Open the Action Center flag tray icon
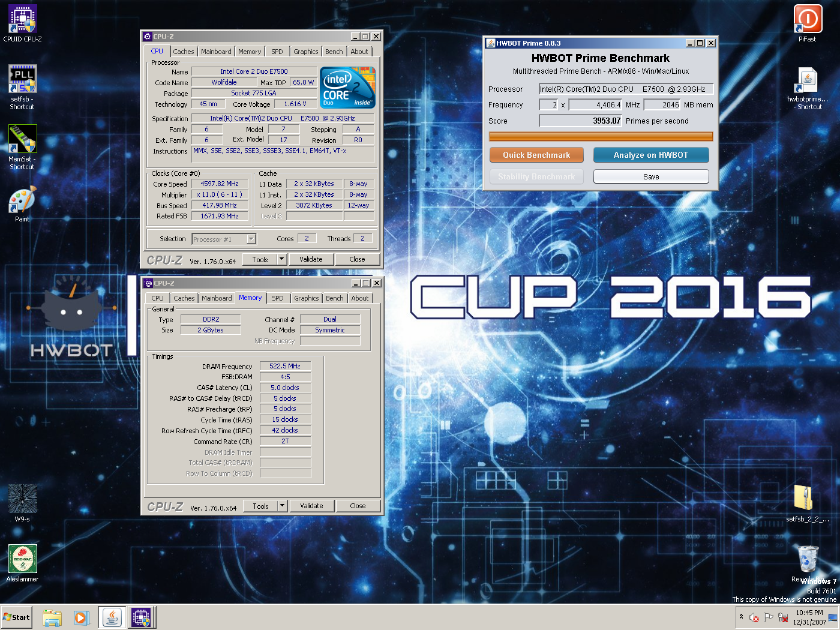840x630 pixels. 768,617
